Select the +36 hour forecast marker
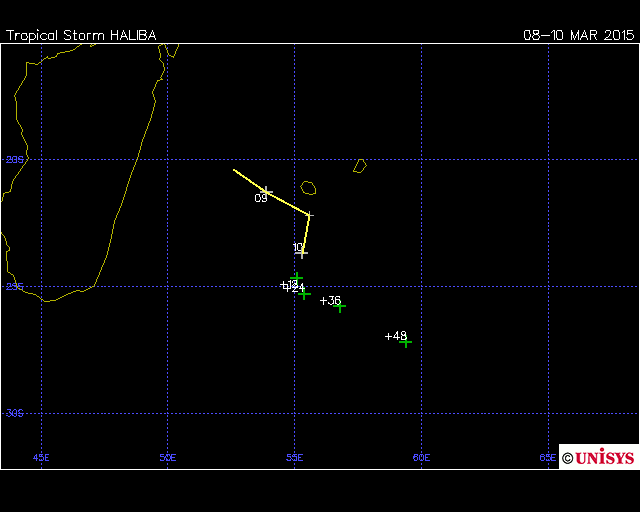 coord(340,306)
